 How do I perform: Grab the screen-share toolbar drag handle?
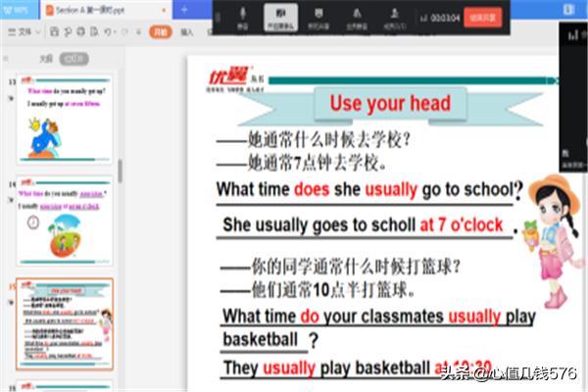click(218, 18)
